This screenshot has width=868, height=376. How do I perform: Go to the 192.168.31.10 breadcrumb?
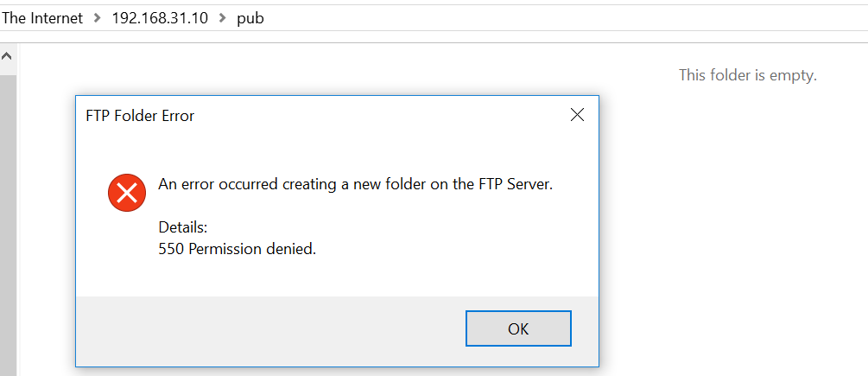tap(160, 18)
